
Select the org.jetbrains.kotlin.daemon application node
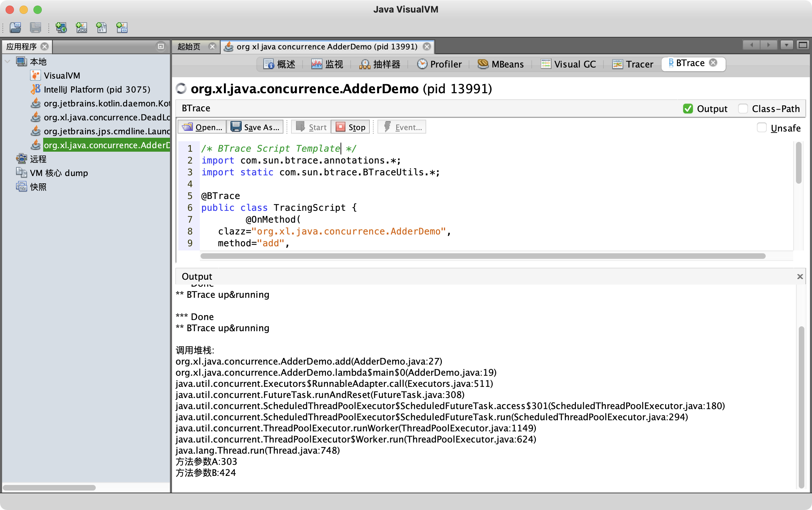click(x=107, y=103)
